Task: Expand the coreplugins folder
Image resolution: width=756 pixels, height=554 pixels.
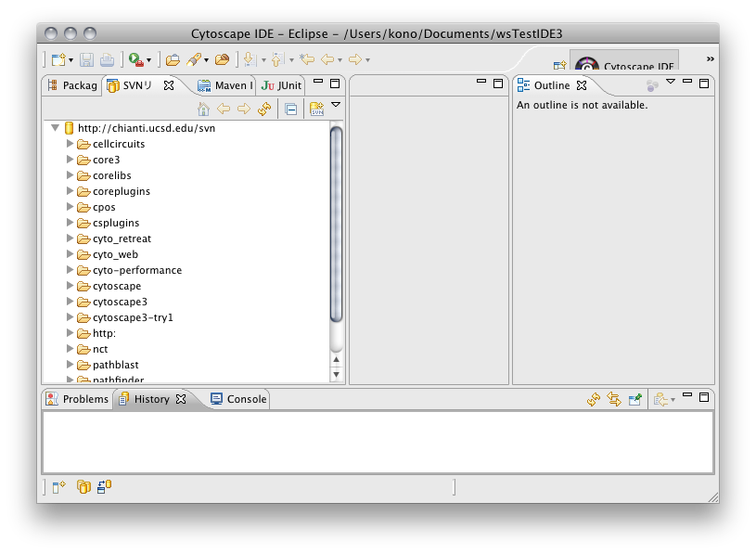Action: [70, 191]
